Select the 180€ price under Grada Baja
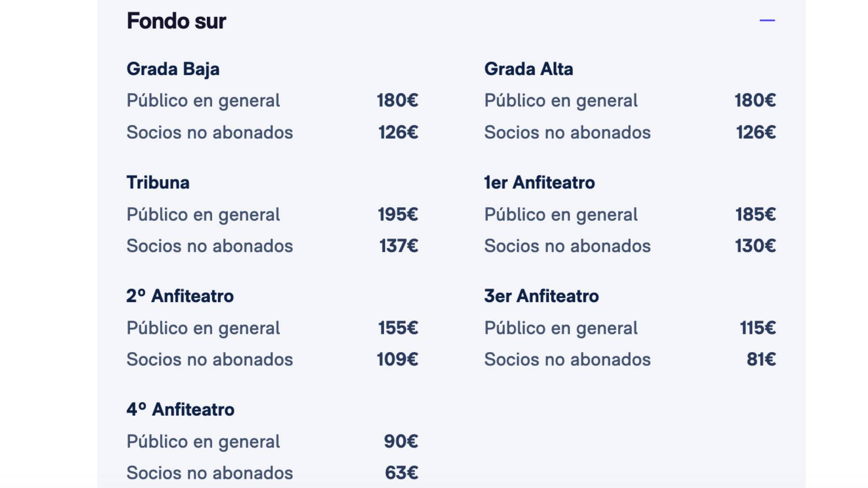This screenshot has width=868, height=488. [398, 100]
